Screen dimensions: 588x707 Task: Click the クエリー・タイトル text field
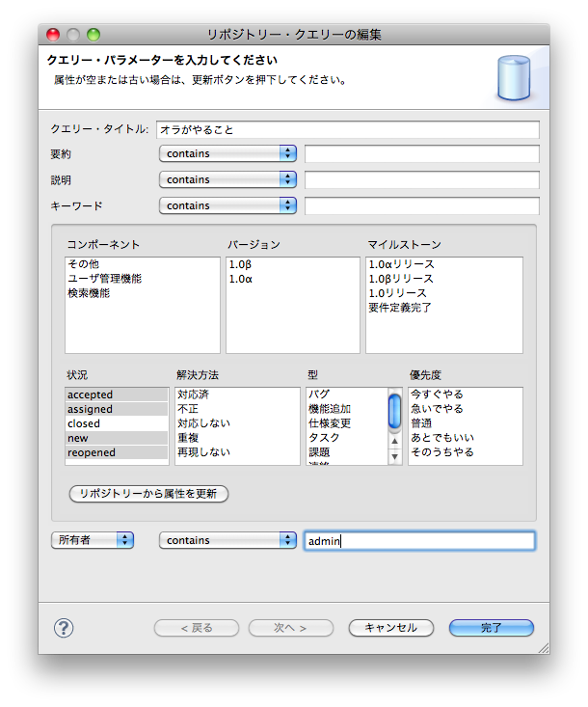[x=347, y=129]
